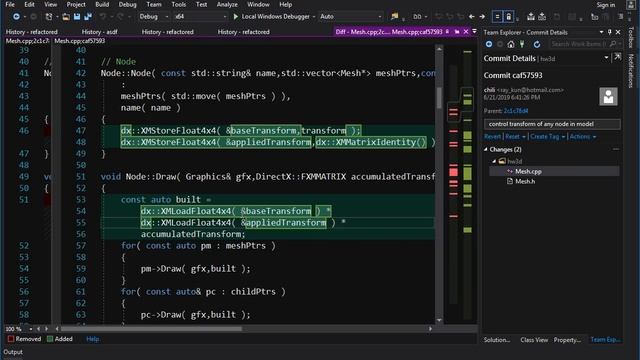Click the diff horizontal scrollbar thumb

151,329
